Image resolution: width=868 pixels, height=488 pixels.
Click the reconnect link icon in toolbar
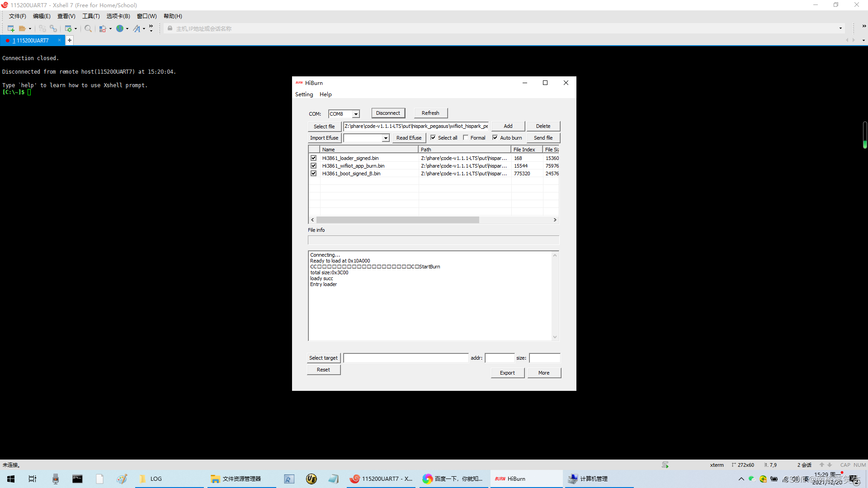[53, 28]
